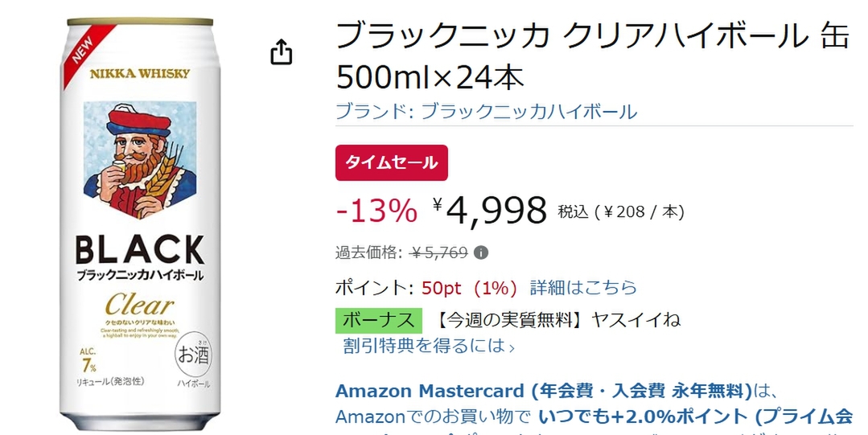
Task: Click the お酒 circle mark on the can
Action: click(192, 354)
